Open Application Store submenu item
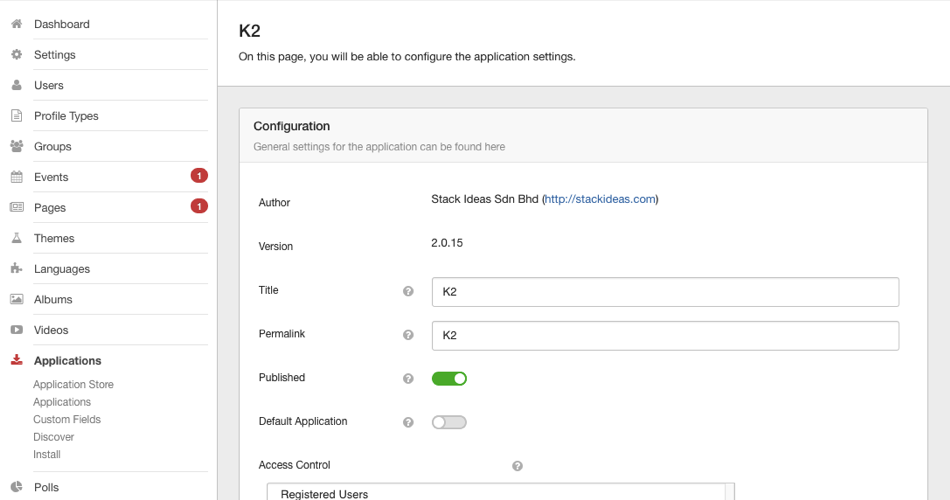The width and height of the screenshot is (950, 500). coord(73,385)
